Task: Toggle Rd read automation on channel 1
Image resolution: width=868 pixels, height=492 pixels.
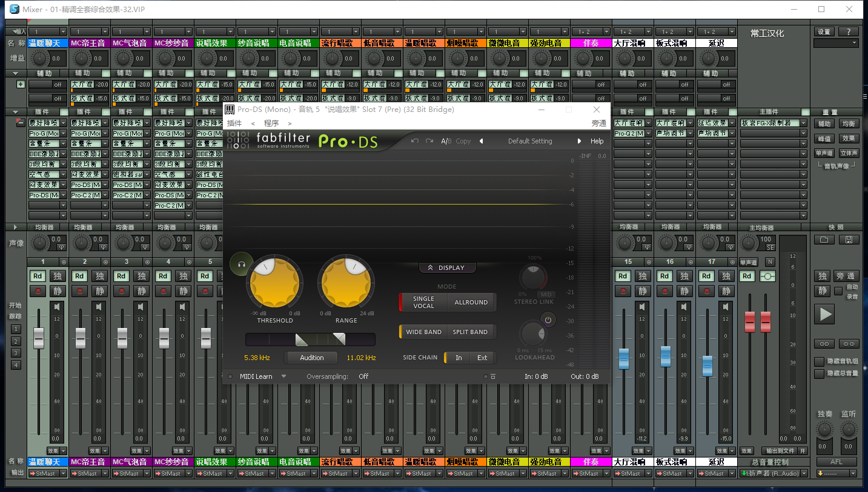Action: coord(38,276)
